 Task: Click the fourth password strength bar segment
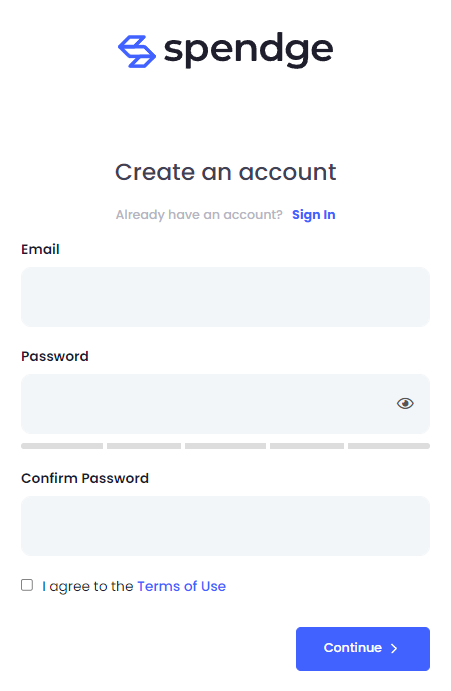pos(307,446)
